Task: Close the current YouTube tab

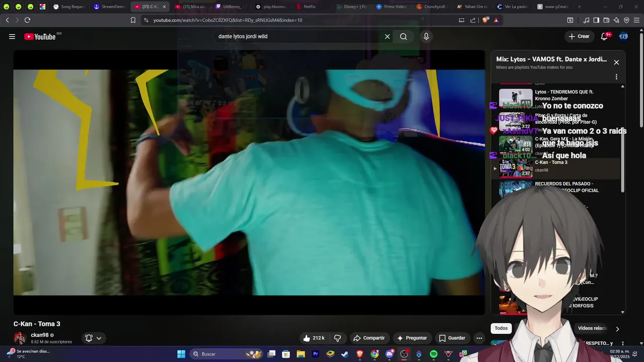Action: 164,7
